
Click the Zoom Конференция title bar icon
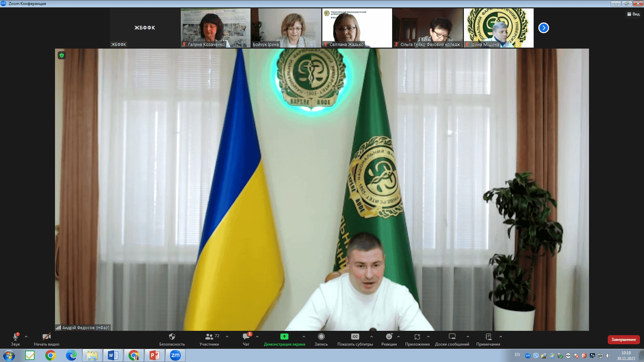point(3,3)
